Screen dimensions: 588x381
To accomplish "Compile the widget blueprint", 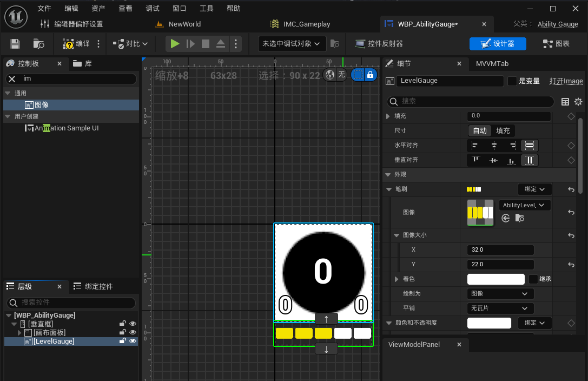I will pyautogui.click(x=76, y=44).
